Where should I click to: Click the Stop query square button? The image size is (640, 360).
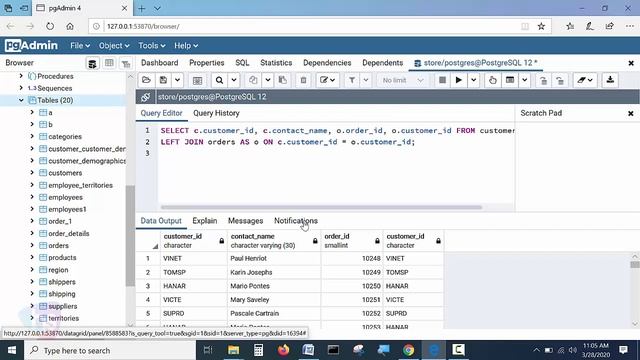tap(442, 80)
